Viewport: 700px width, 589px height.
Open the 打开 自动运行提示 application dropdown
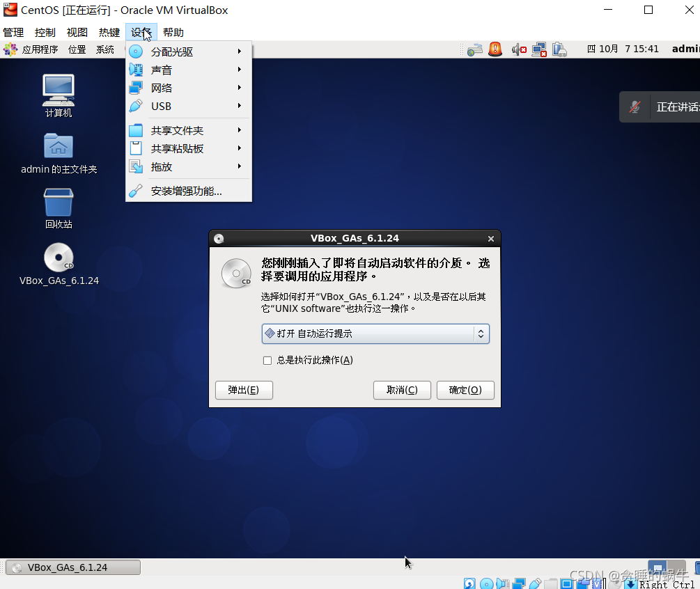(x=375, y=333)
